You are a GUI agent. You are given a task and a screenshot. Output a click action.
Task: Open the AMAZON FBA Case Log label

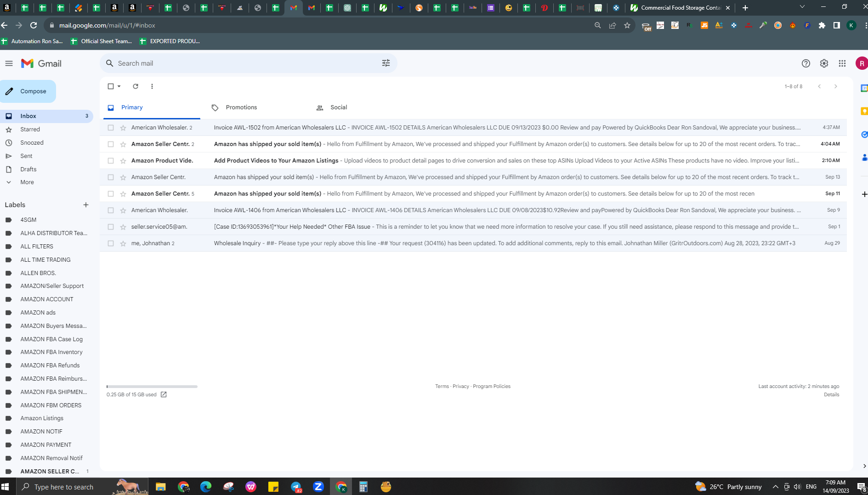(51, 339)
